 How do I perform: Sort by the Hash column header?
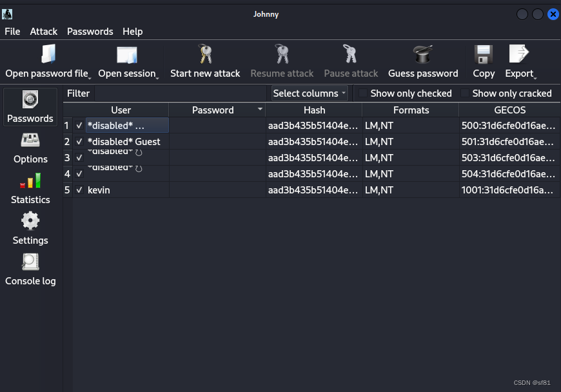coord(314,110)
